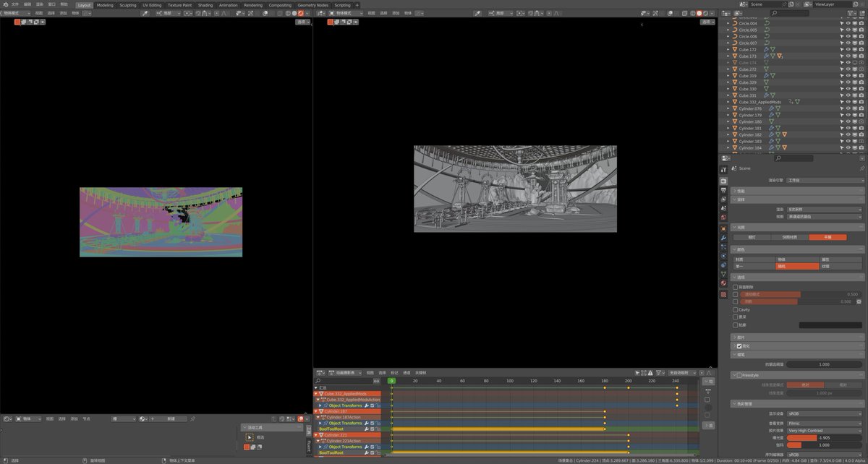The image size is (868, 464).
Task: Click the outliner search field
Action: [790, 13]
